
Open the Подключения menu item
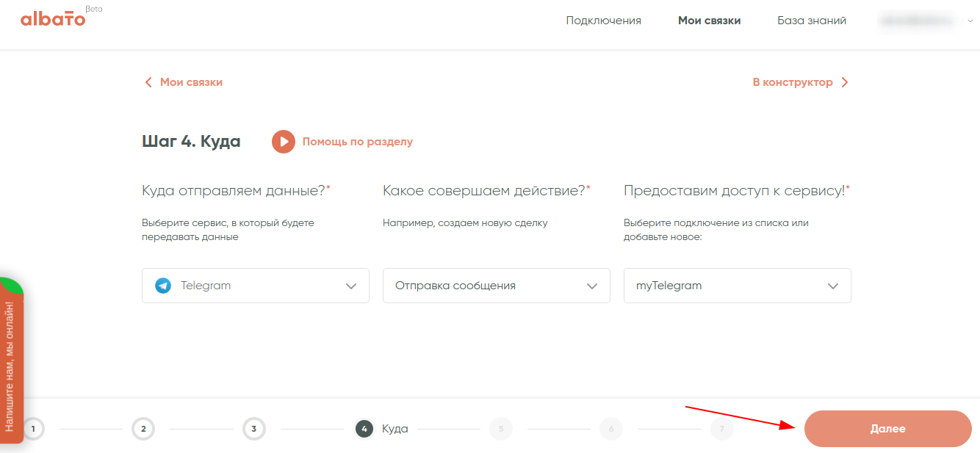coord(603,21)
